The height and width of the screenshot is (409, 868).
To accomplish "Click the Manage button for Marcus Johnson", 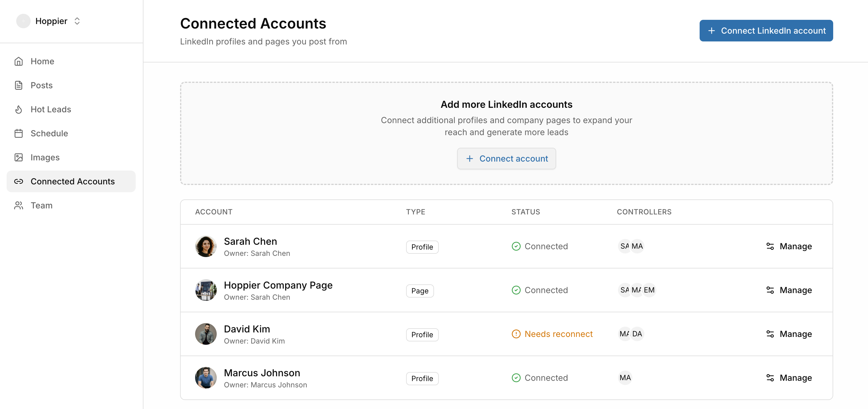I will 789,378.
